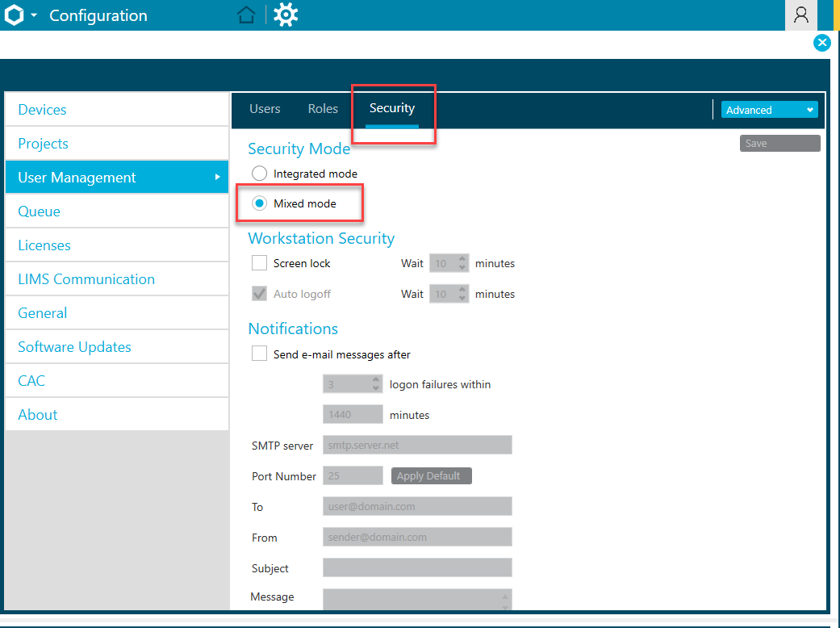Click the Apply Default button

click(x=431, y=476)
